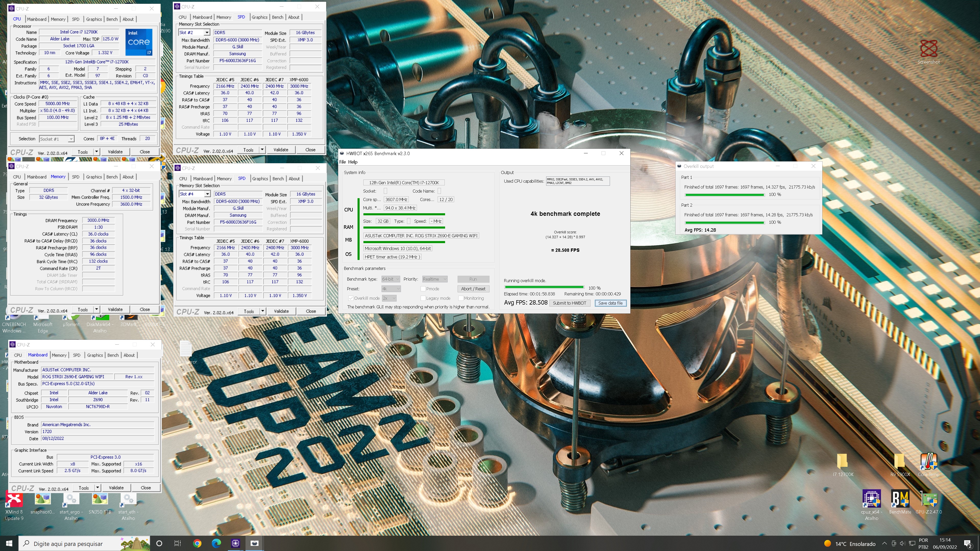Switch to CPU-Z taskbar icon
The image size is (980, 551).
pos(236,543)
